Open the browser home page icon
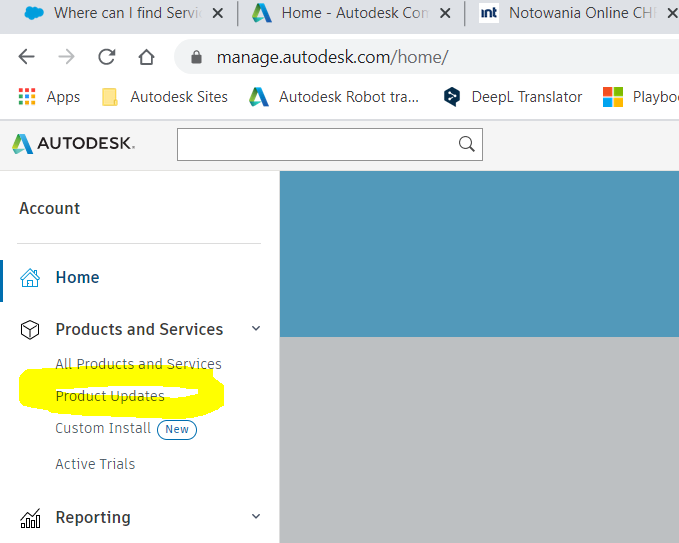This screenshot has height=543, width=679. click(x=146, y=57)
